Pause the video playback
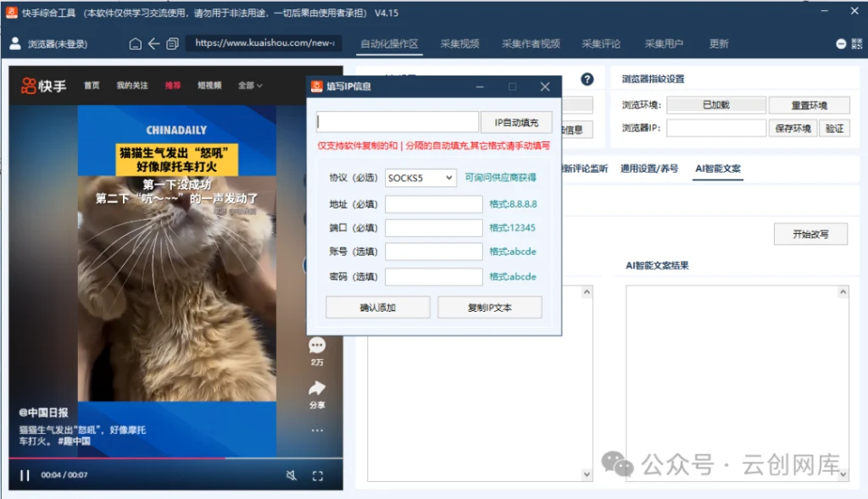 (x=25, y=475)
